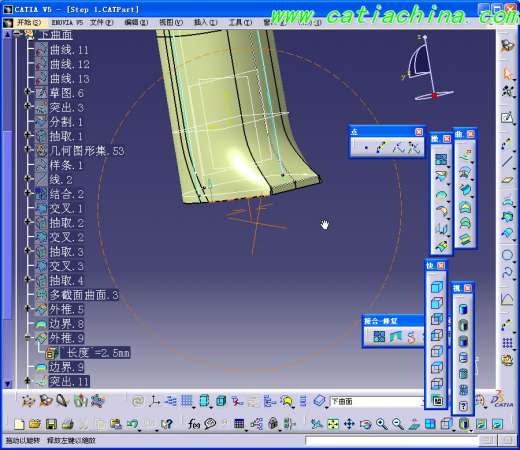Expand the 草图.6 tree node
Screen dimensions: 520x450
pos(28,92)
